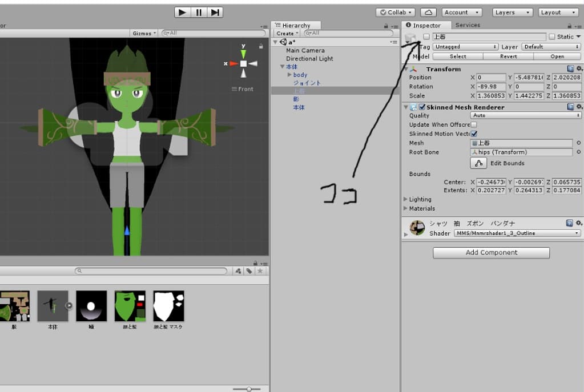Select the Hierarchy tab
584x392 pixels.
point(295,25)
